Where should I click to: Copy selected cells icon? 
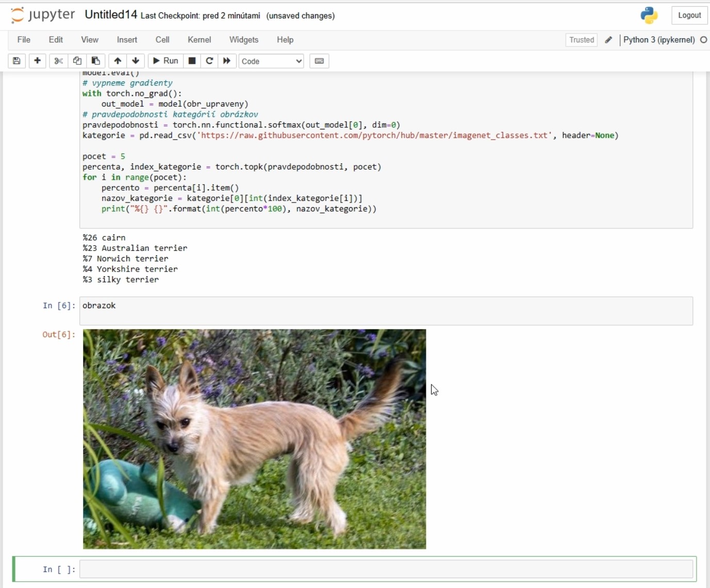click(x=77, y=61)
